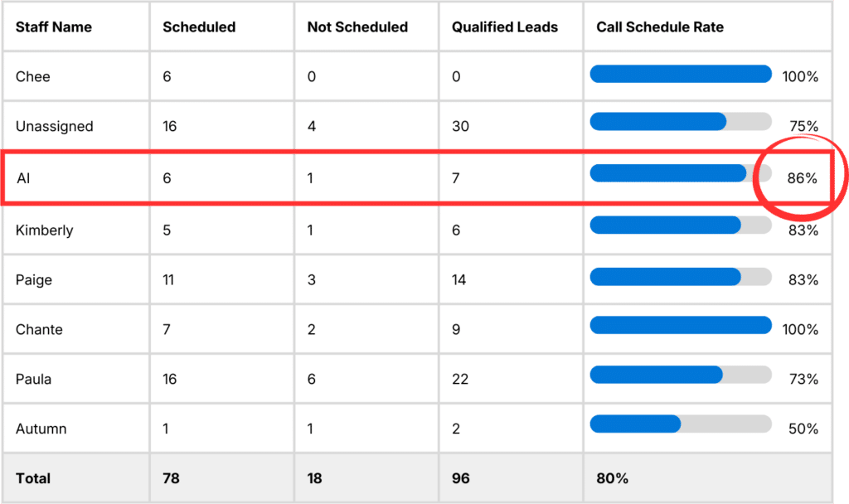Open the Unassigned staff row name
The height and width of the screenshot is (504, 849).
click(54, 127)
